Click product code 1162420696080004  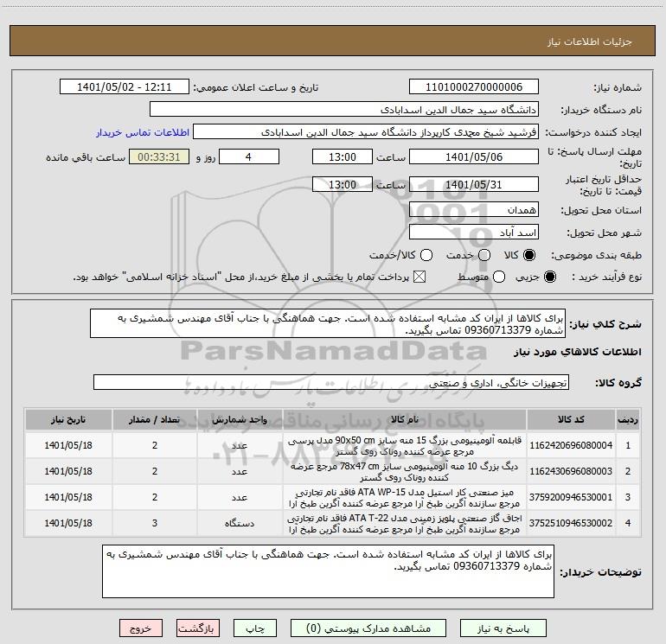pos(571,445)
